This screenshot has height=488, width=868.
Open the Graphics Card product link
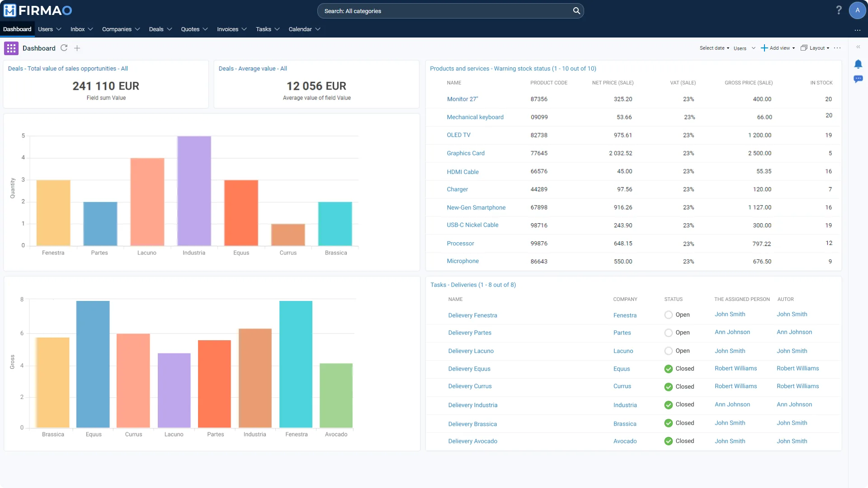pyautogui.click(x=466, y=153)
